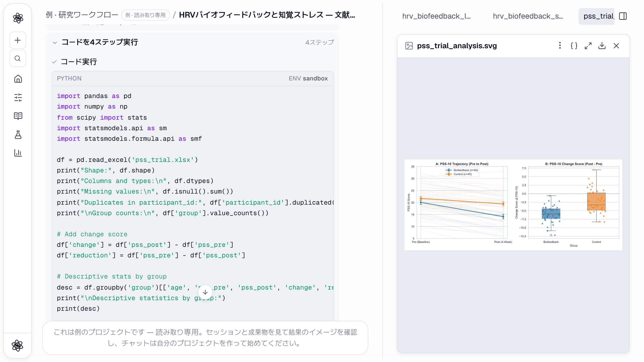Close the pss_trial_analysis.svg preview

coord(616,46)
